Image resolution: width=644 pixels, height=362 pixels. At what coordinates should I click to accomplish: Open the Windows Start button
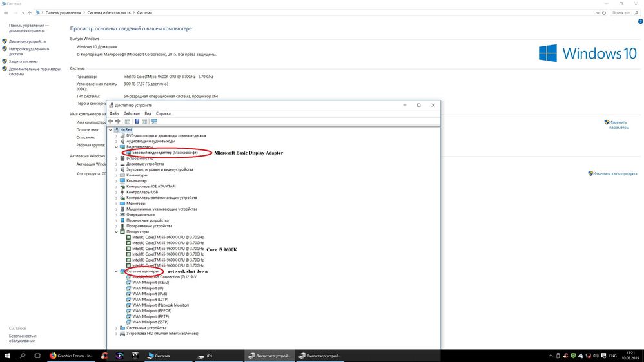(x=7, y=356)
